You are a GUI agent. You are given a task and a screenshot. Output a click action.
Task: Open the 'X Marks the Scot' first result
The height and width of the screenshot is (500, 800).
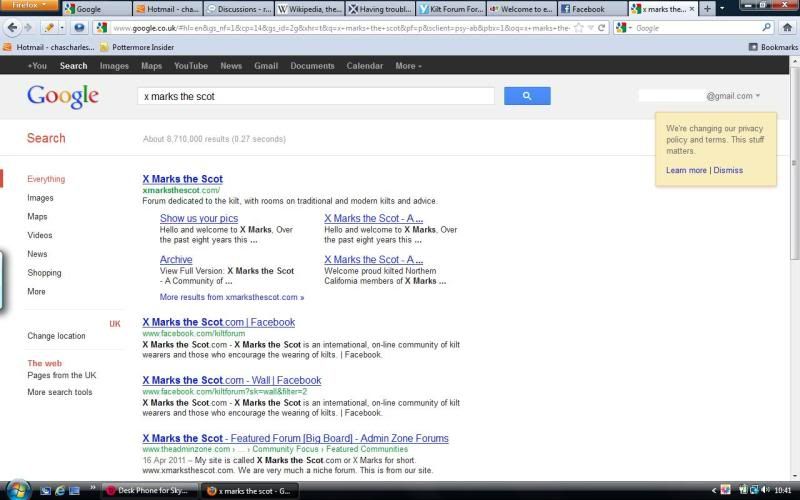coord(183,179)
